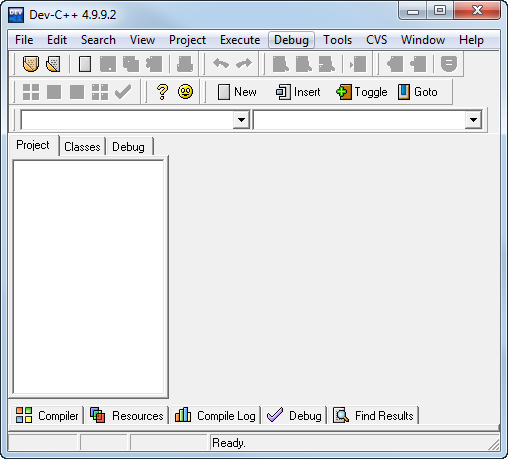
Task: Open the Execute menu
Action: 240,40
